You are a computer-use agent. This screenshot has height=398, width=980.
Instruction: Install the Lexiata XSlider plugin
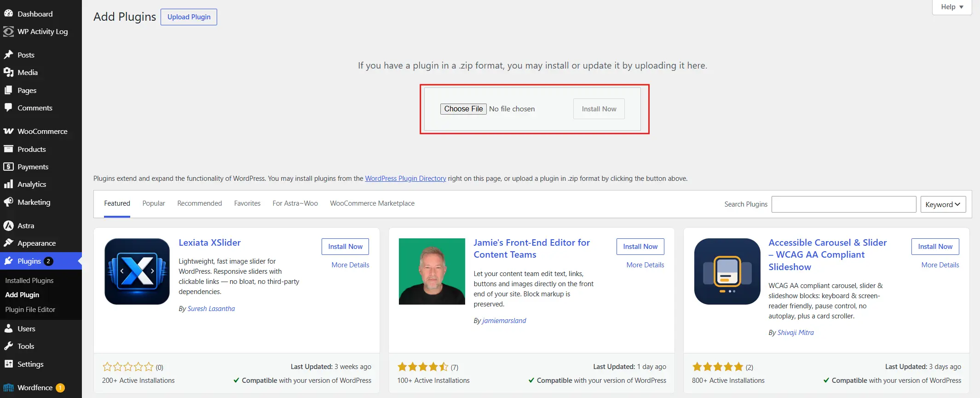(345, 247)
